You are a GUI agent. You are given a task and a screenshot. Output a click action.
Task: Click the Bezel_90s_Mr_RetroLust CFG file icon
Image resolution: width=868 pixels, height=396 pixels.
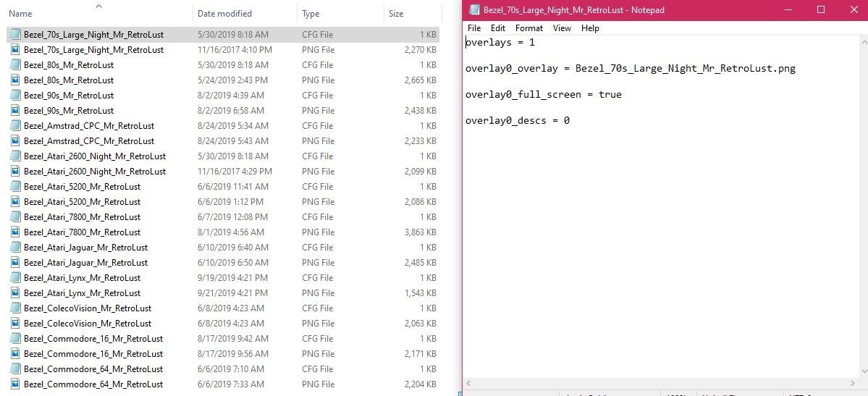click(15, 96)
